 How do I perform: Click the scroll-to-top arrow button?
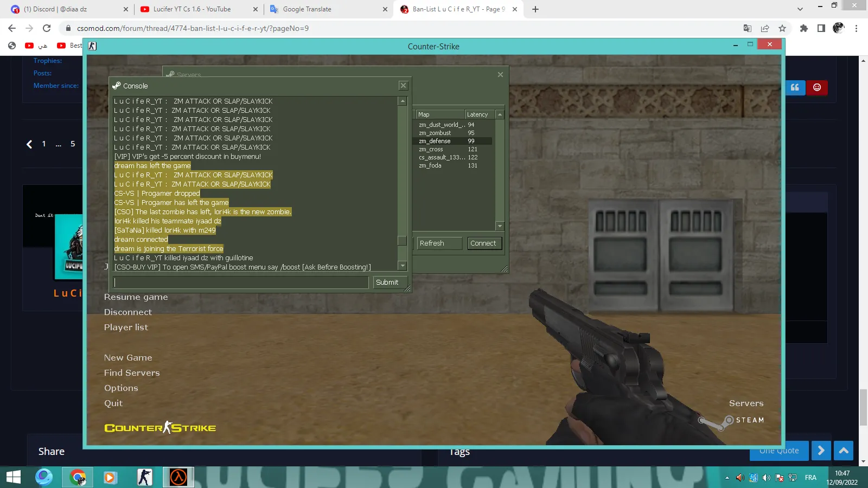(844, 451)
